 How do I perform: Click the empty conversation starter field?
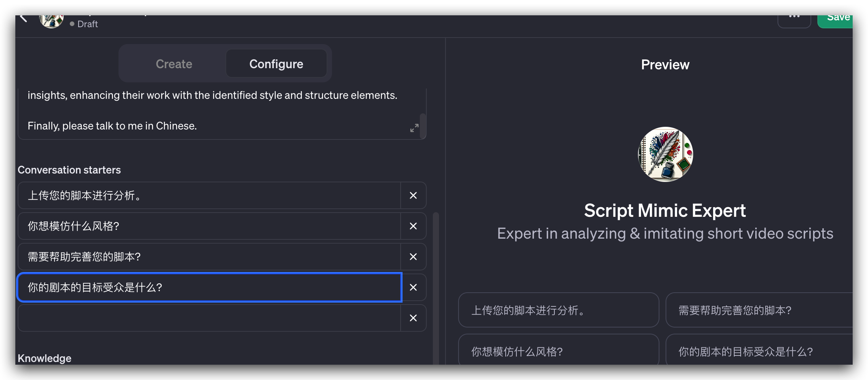click(x=209, y=318)
